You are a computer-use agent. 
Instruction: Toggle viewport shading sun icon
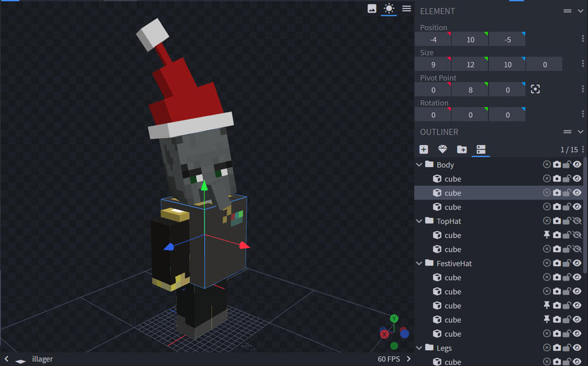pos(389,8)
